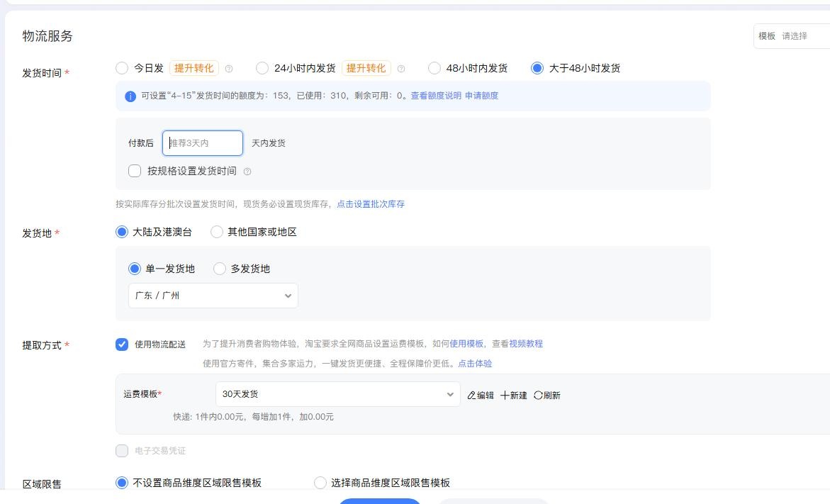Focus the 付款后 days input field

coord(203,143)
